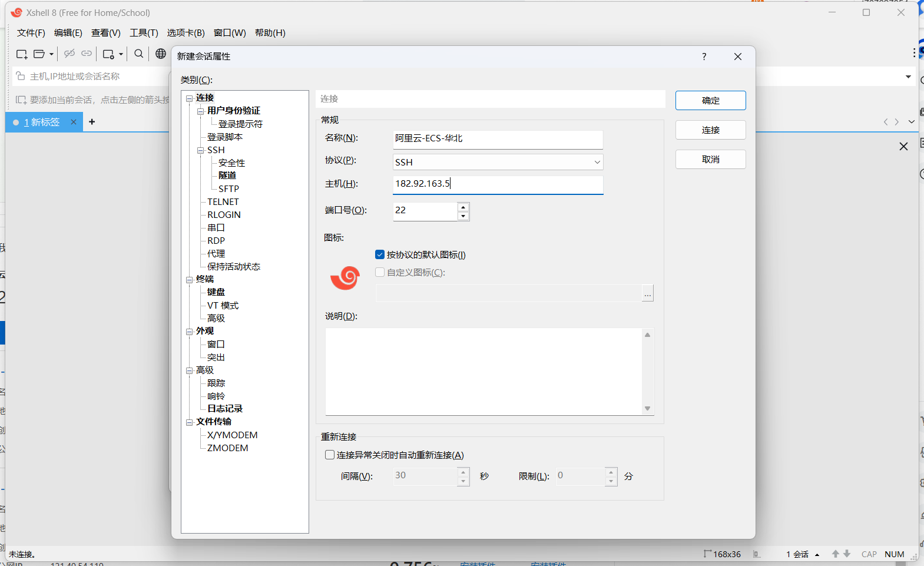Collapse the 用户身份验证 tree node
Image resolution: width=924 pixels, height=566 pixels.
[x=200, y=111]
